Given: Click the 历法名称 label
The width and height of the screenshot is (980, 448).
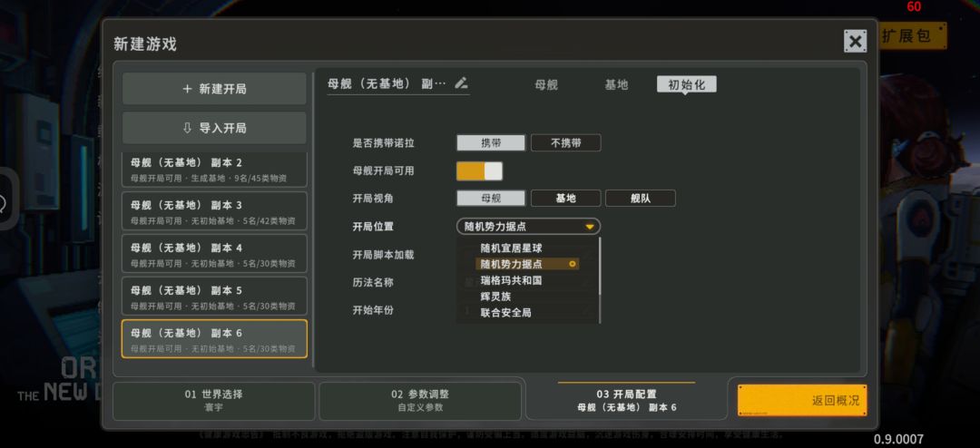Looking at the screenshot, I should (373, 282).
